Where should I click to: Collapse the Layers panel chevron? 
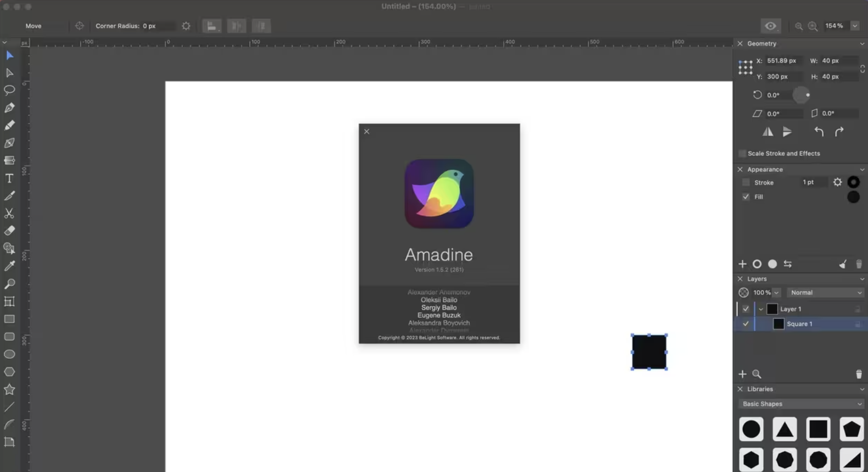862,279
